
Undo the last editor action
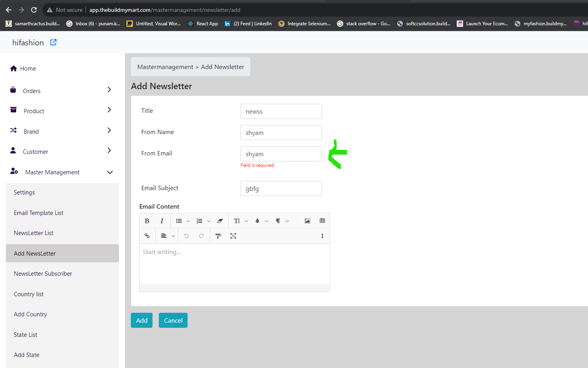[x=186, y=236]
